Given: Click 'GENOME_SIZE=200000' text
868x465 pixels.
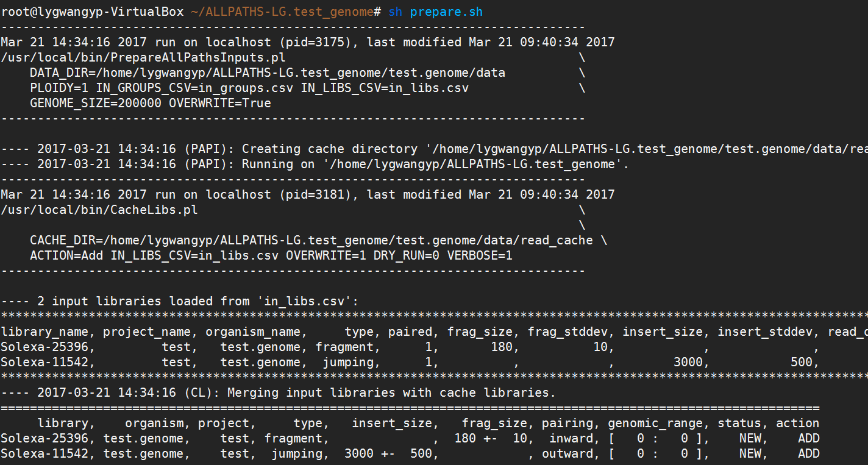Looking at the screenshot, I should coord(96,104).
